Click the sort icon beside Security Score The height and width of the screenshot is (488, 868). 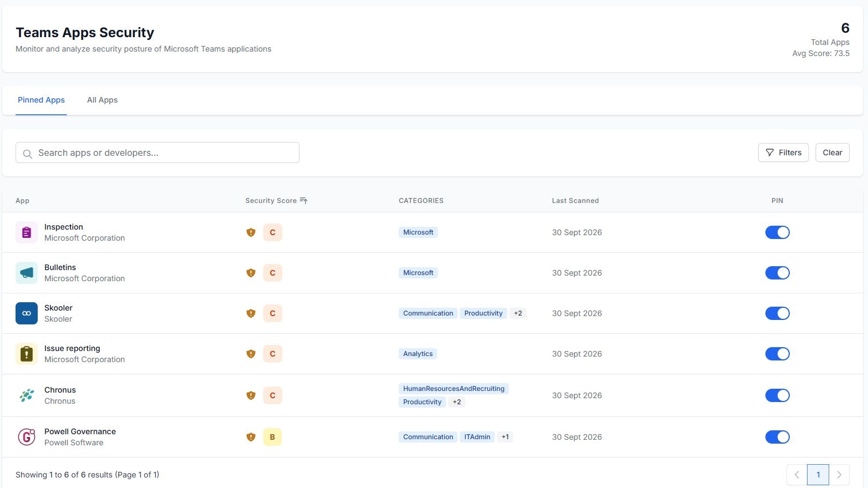303,201
